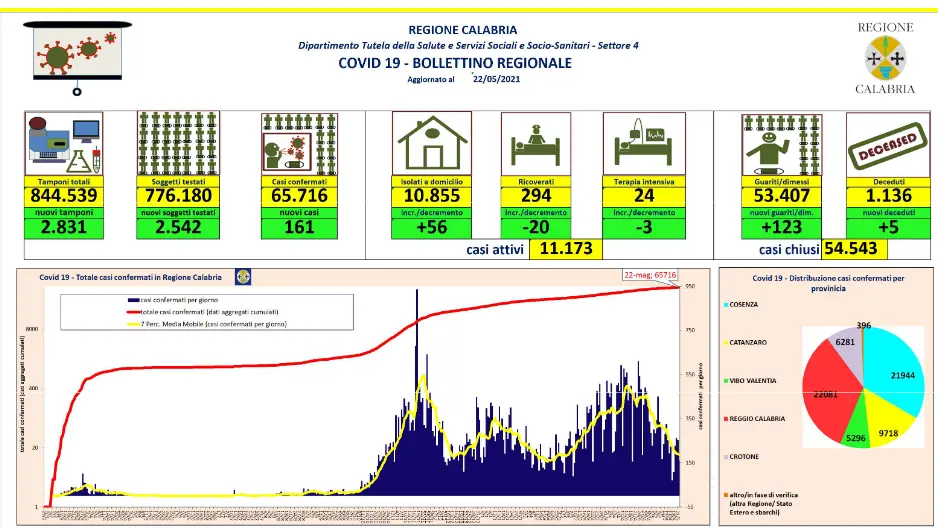
Task: Select the Isolati a domicilio house icon
Action: pos(433,143)
